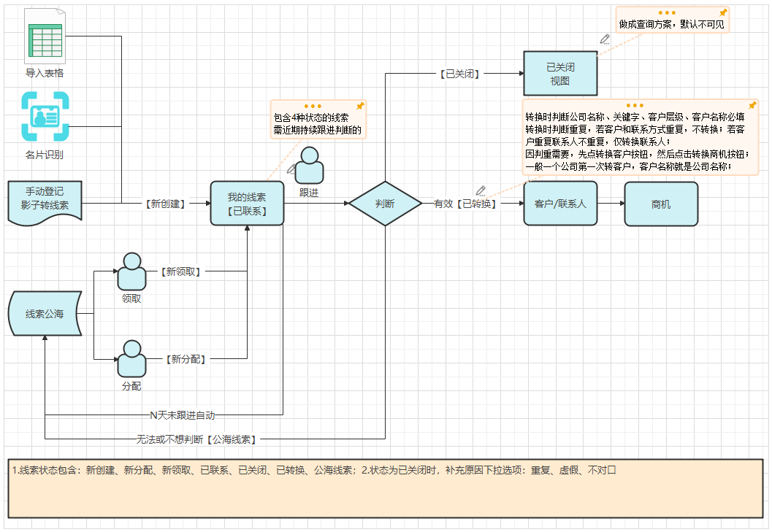Select the 跟进 person icon
This screenshot has width=772, height=532.
(x=309, y=166)
